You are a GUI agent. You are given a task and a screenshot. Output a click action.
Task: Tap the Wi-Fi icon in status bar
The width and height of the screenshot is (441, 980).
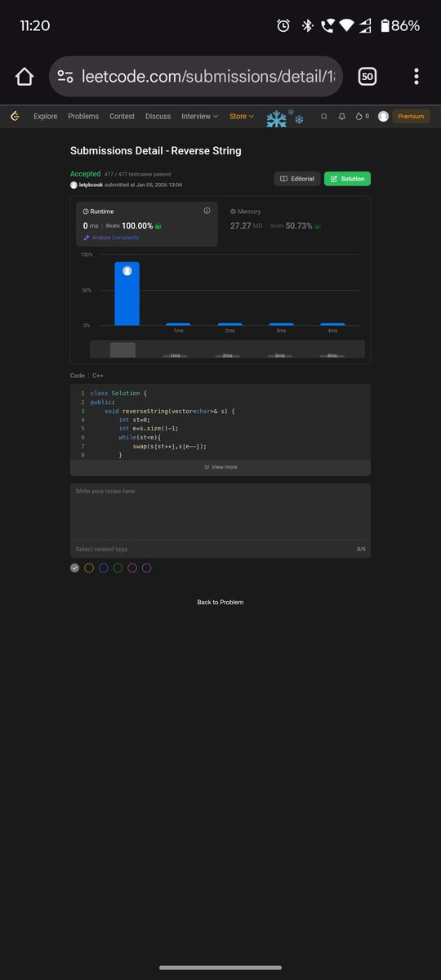tap(347, 26)
